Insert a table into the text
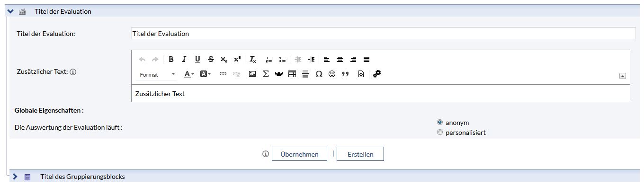Image resolution: width=644 pixels, height=186 pixels. tap(292, 74)
